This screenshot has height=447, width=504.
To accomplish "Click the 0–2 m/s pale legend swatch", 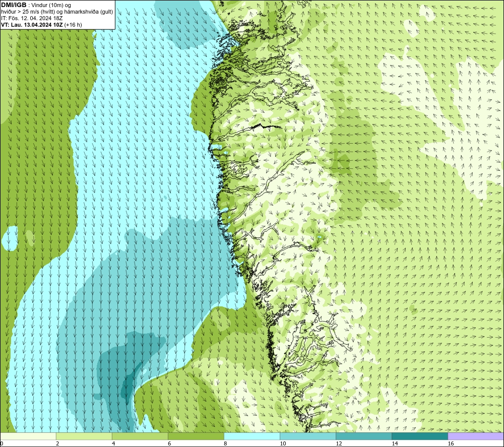I will click(28, 436).
